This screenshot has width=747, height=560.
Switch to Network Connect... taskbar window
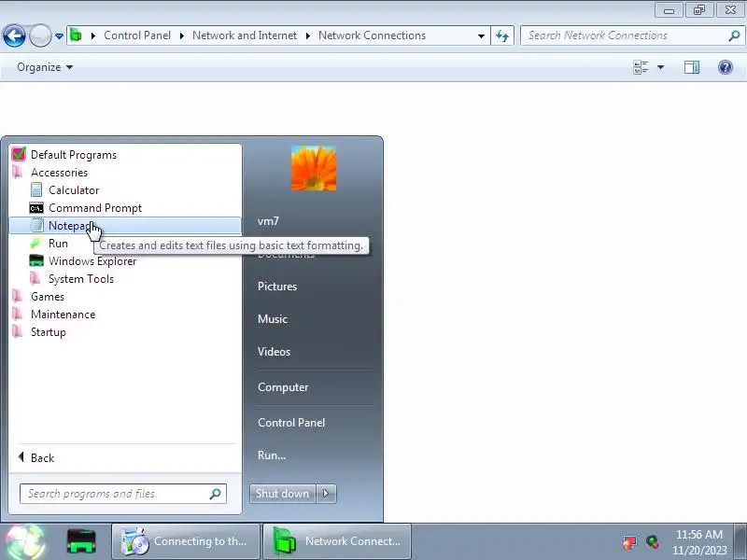(x=337, y=541)
